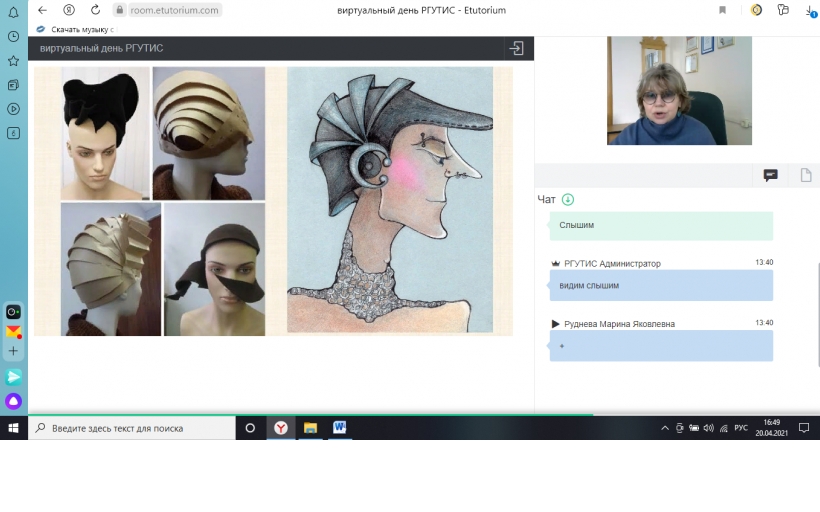
Task: Open the chat tab icon
Action: click(x=770, y=175)
